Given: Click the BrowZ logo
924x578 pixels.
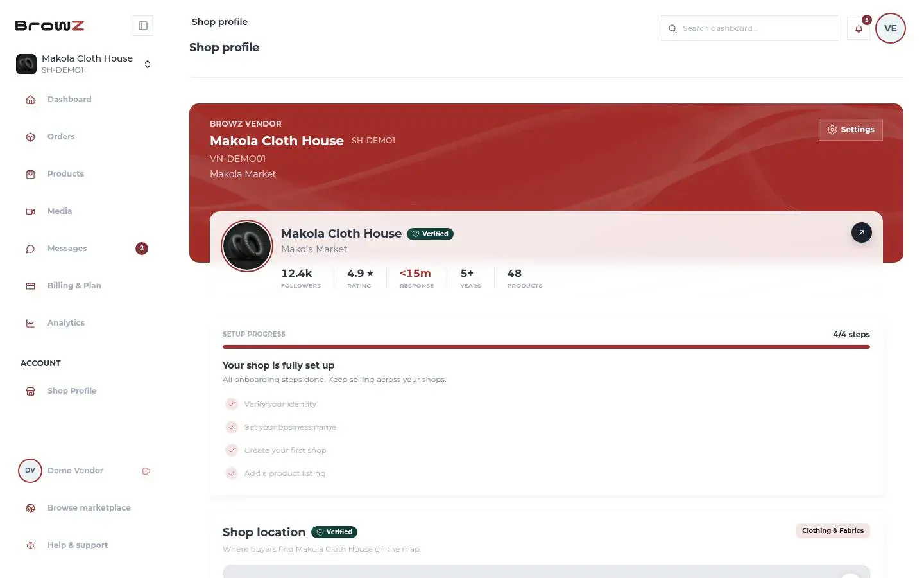Looking at the screenshot, I should point(49,26).
